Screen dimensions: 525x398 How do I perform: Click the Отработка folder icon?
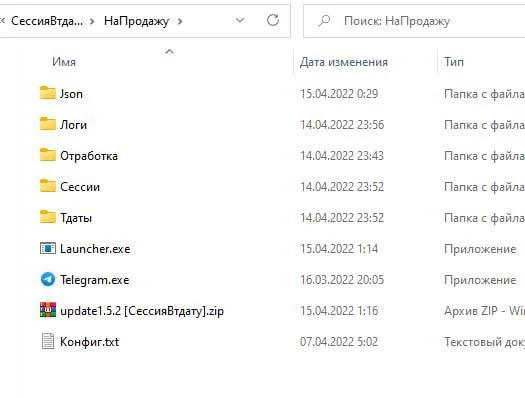pyautogui.click(x=48, y=155)
